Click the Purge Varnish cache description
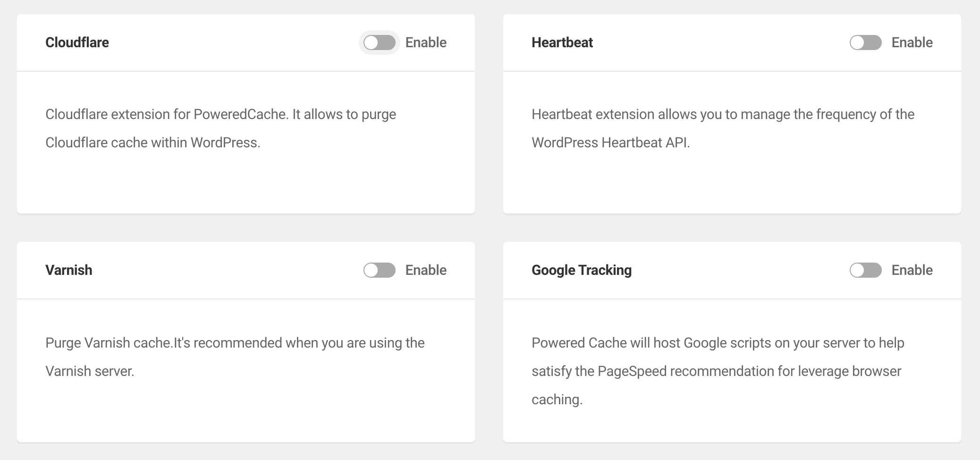980x460 pixels. [x=235, y=357]
